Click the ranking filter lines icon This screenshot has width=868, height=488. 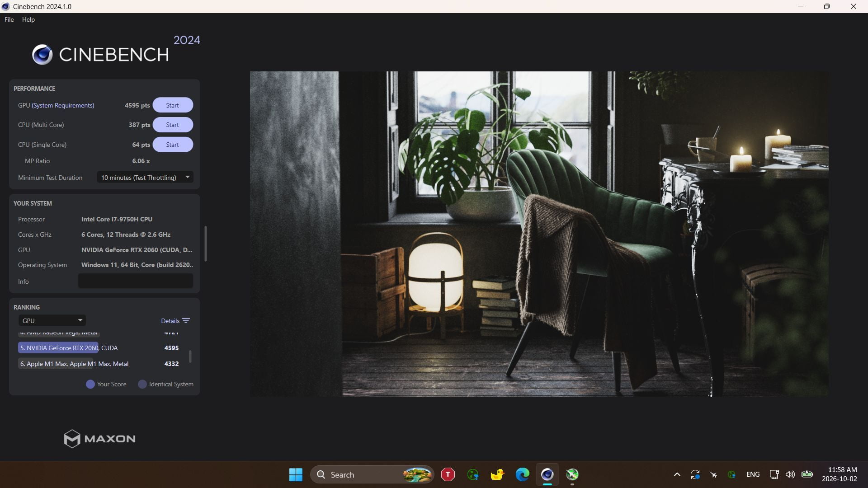[186, 320]
